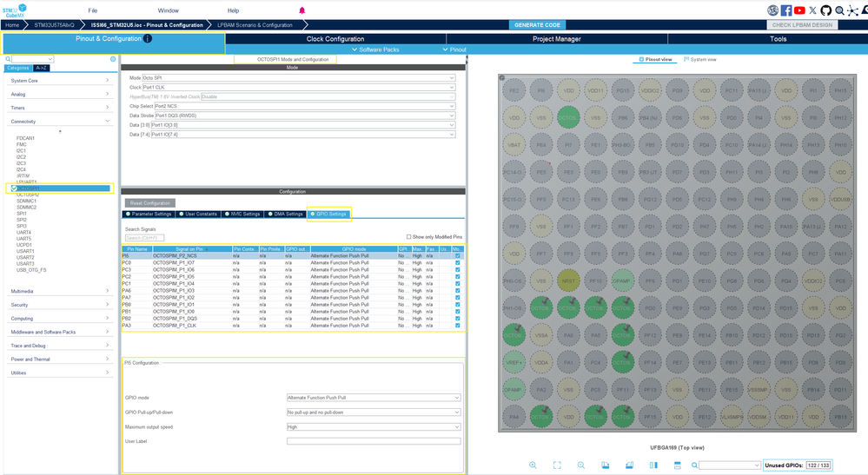Click the fit-to-screen icon below the pinout
Screen dimensions: 868x475
point(557,465)
